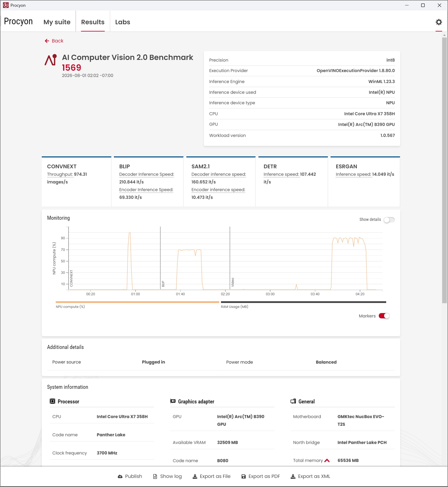
Task: Click Export as PDF button
Action: pyautogui.click(x=261, y=476)
